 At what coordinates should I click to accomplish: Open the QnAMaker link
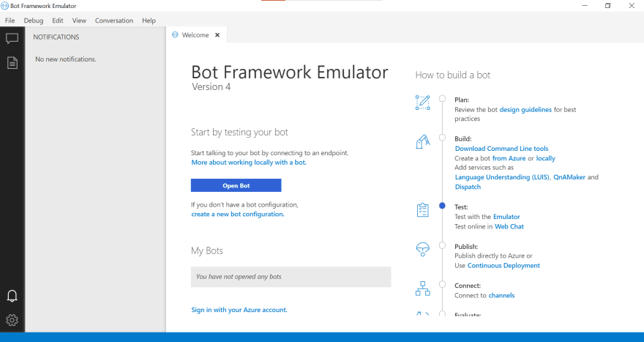coord(569,177)
